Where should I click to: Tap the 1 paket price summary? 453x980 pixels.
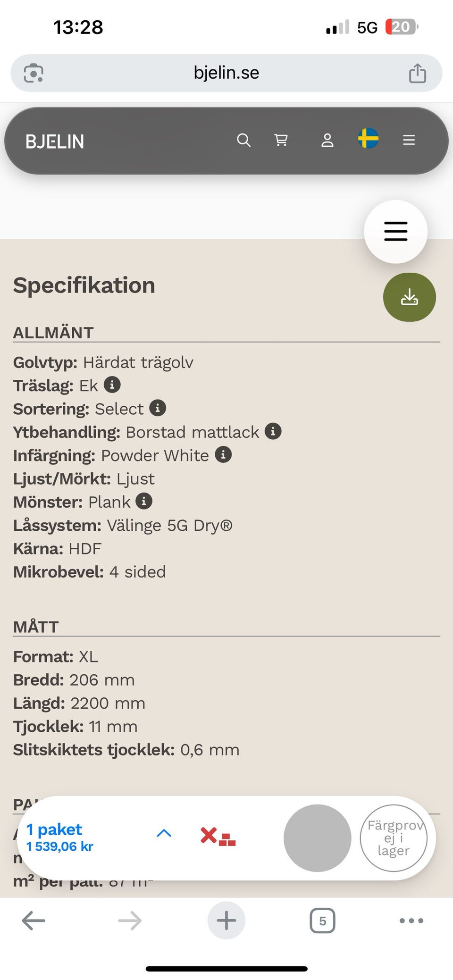60,838
